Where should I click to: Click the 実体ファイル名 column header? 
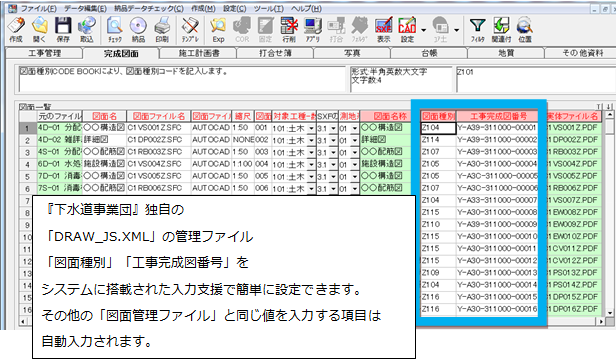(574, 116)
